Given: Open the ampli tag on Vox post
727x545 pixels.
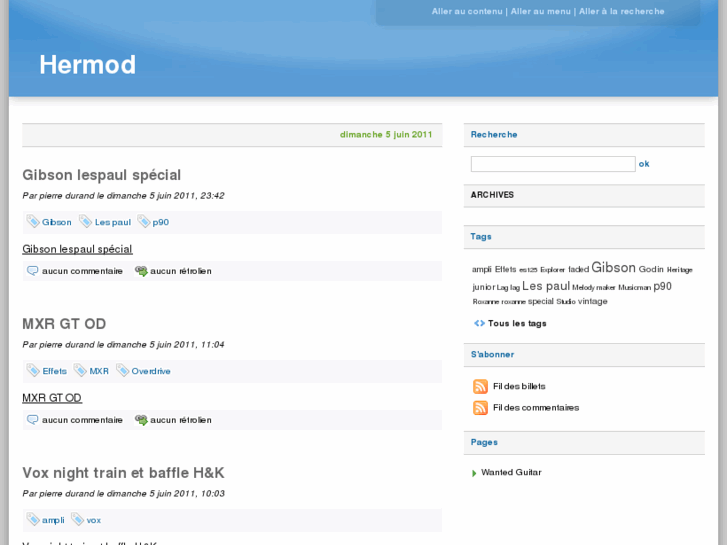Looking at the screenshot, I should [x=53, y=520].
